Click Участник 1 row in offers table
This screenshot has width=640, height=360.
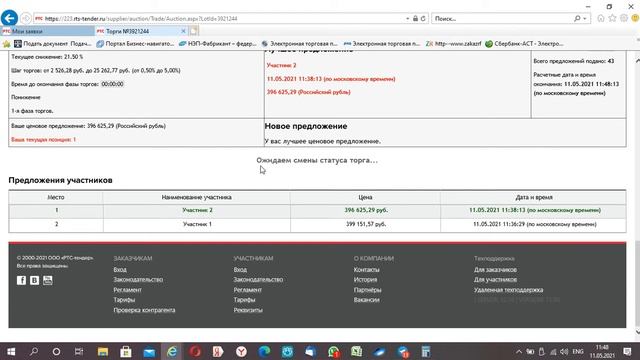[317, 224]
